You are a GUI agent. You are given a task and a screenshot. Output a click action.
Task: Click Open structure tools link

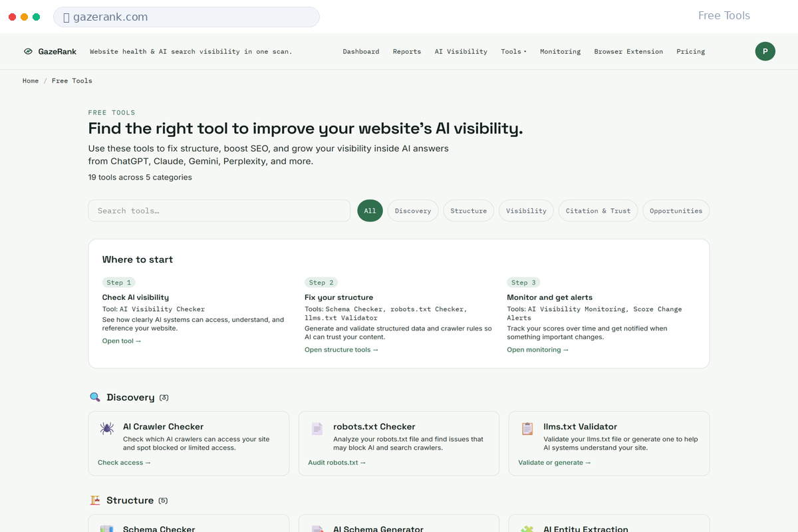click(342, 350)
